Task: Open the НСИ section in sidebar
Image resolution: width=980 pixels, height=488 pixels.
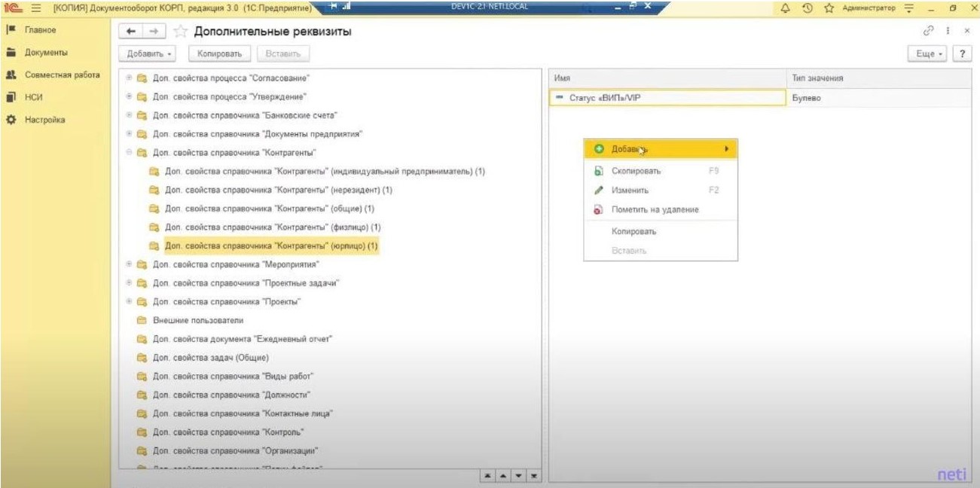Action: coord(34,98)
